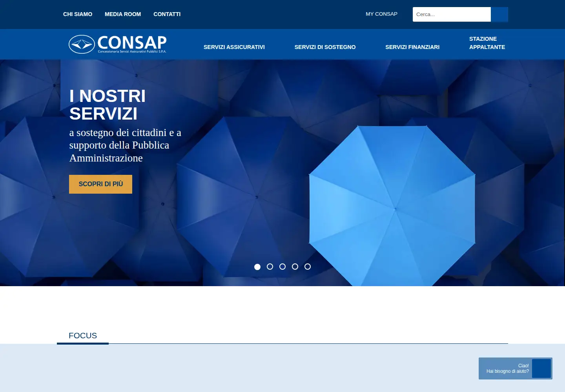Image resolution: width=565 pixels, height=392 pixels.
Task: Select the first carousel slide dot
Action: [x=257, y=267]
